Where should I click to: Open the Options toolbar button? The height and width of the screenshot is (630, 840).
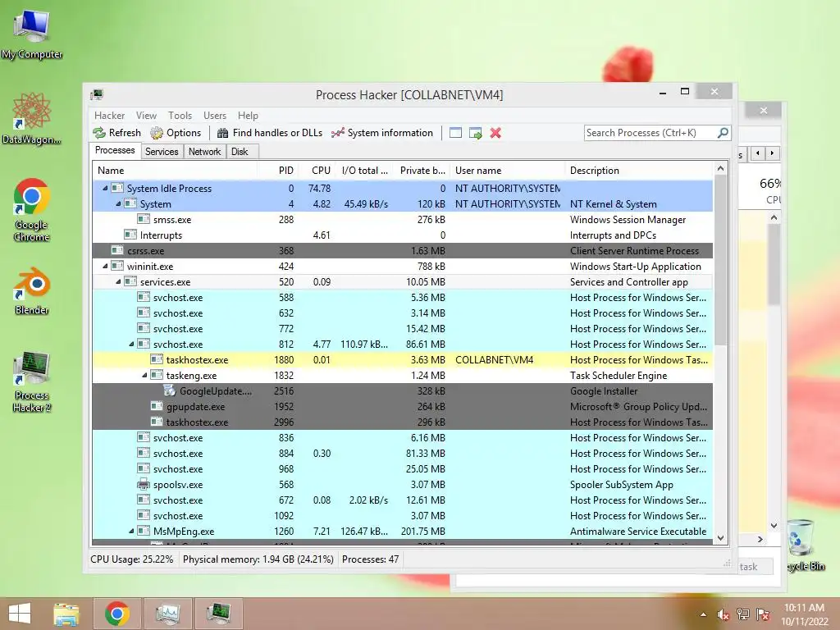pos(176,133)
